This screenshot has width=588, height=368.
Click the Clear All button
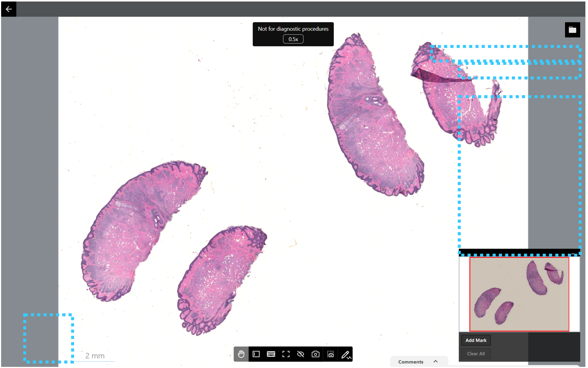[476, 354]
